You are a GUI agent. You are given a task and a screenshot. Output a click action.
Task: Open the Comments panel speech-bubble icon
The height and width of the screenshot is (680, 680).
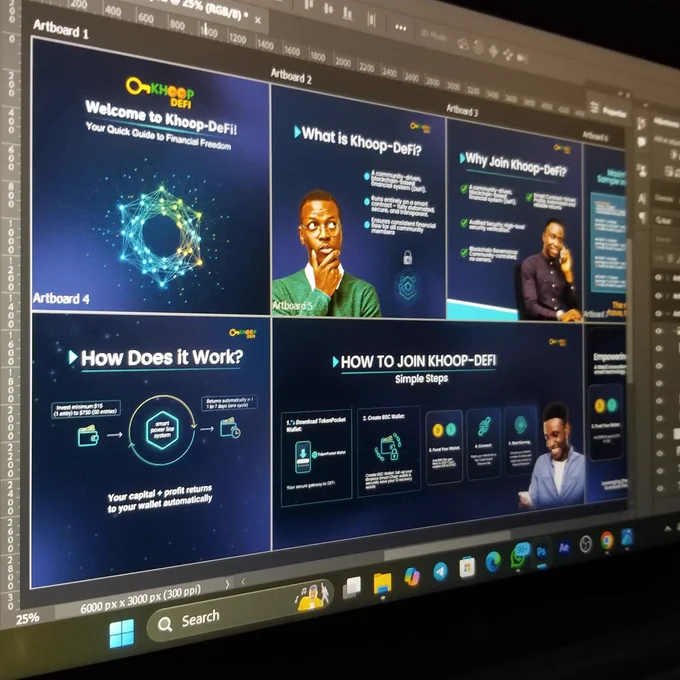click(641, 143)
